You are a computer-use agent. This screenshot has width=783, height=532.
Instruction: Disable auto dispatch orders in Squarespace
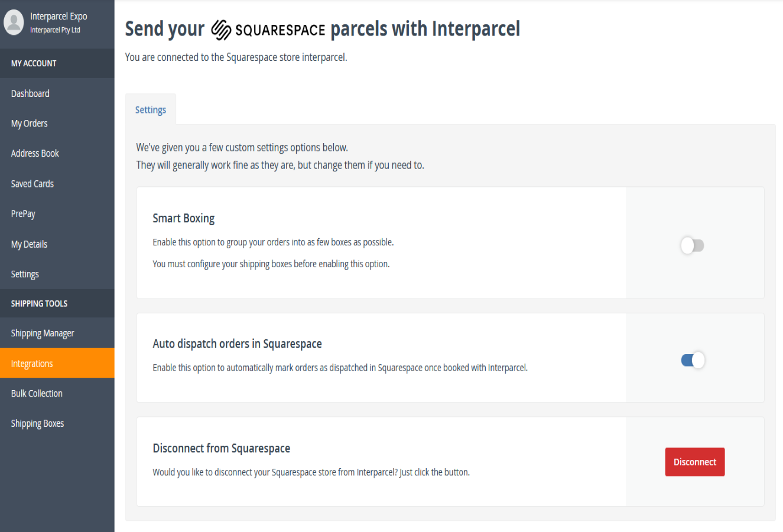click(692, 359)
